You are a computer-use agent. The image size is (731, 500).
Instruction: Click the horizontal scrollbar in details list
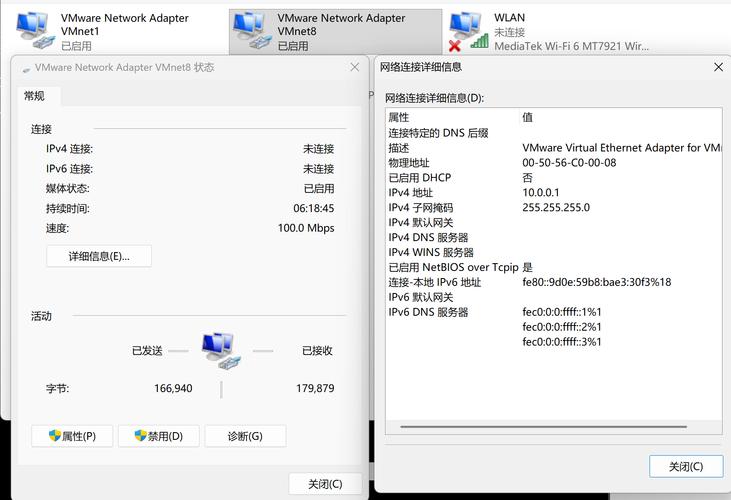coord(543,426)
